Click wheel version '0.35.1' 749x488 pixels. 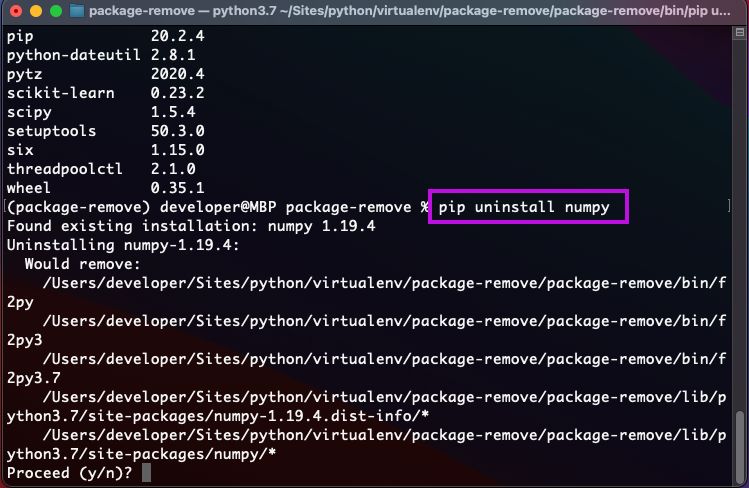pyautogui.click(x=177, y=188)
